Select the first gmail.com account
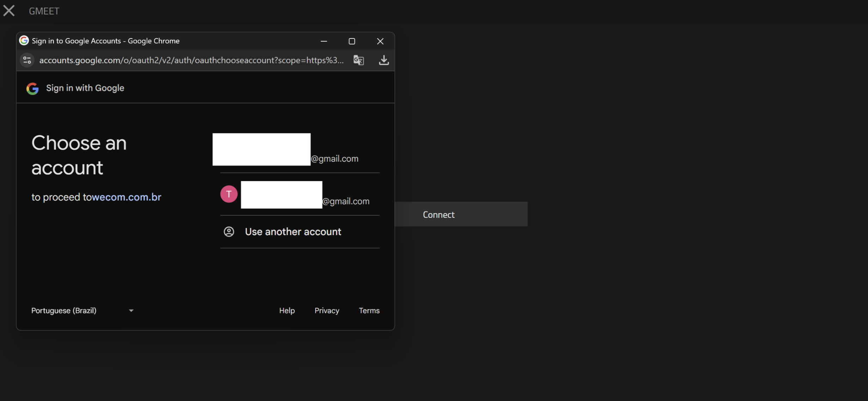The image size is (868, 401). pos(334,158)
